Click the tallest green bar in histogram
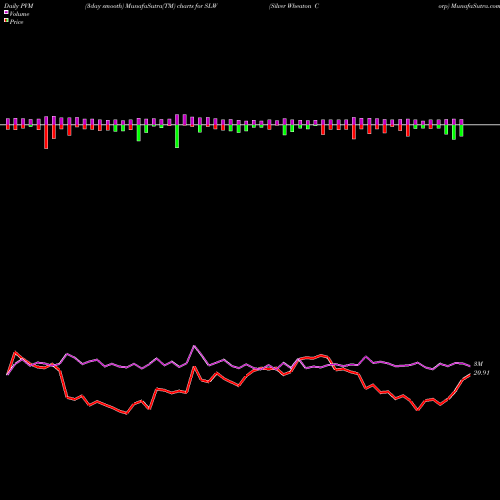 pos(177,136)
